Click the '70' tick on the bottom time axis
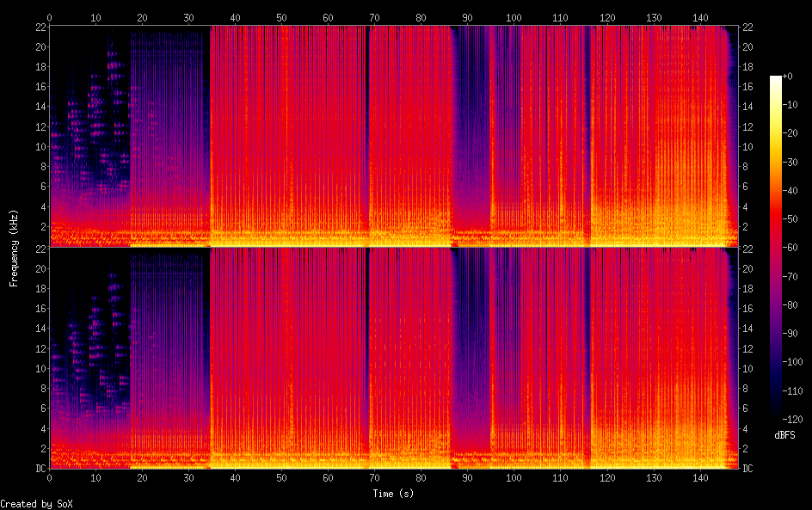The image size is (812, 510). (374, 478)
